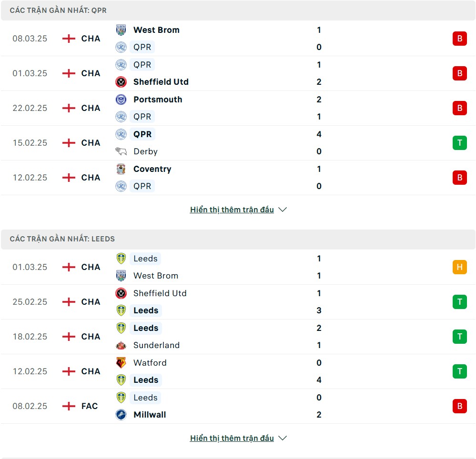Click England flag on 08.02.25 FAC match
The width and height of the screenshot is (476, 459).
click(69, 406)
